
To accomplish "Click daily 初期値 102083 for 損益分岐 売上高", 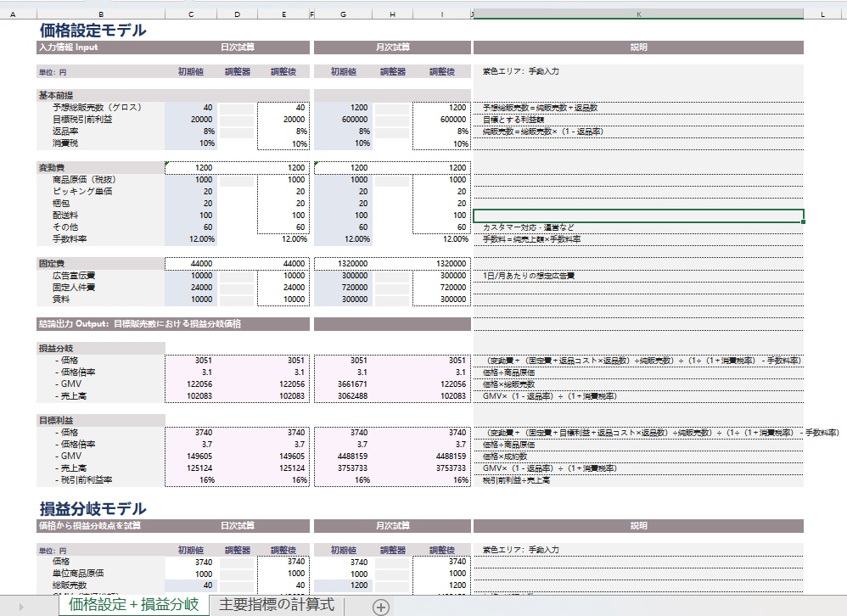I will tap(191, 395).
